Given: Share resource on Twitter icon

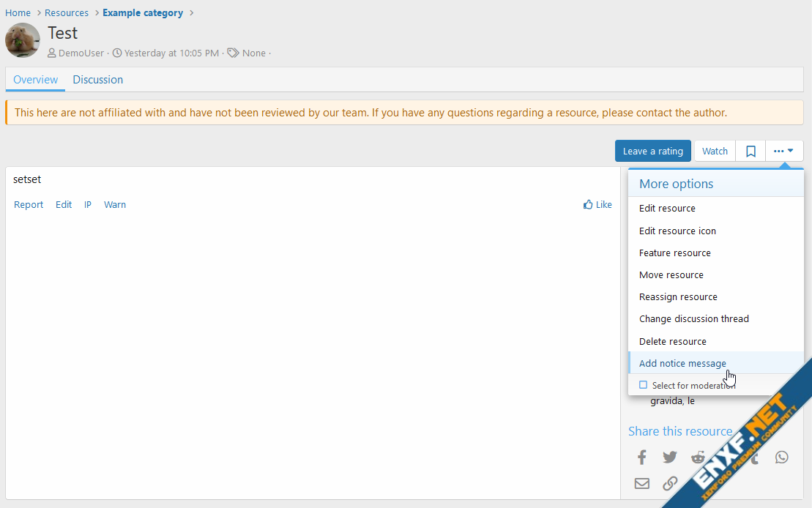Looking at the screenshot, I should [669, 457].
